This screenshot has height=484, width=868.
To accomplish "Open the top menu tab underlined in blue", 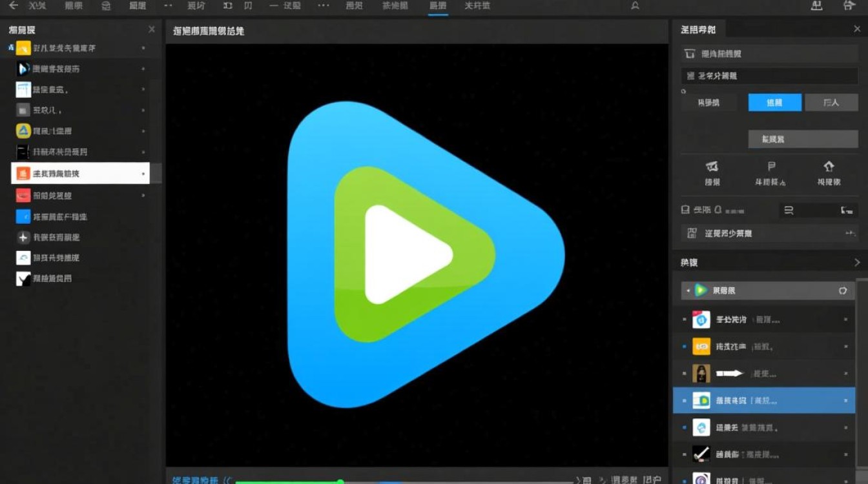I will (438, 6).
